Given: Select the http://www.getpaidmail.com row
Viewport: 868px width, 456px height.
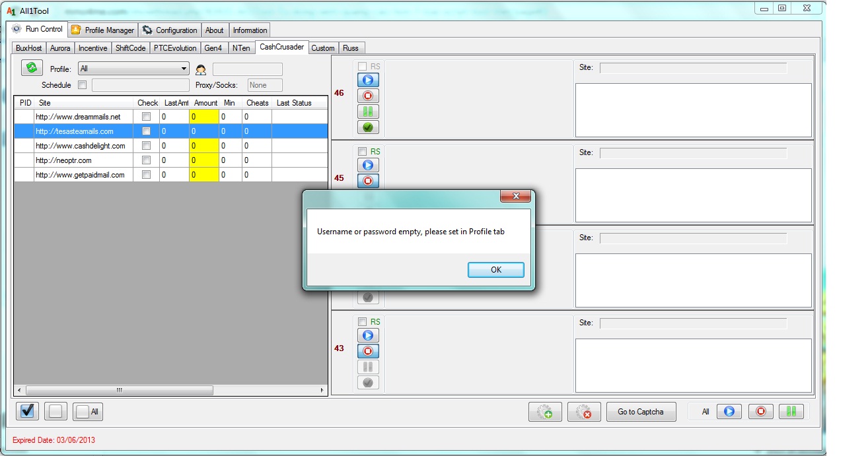Looking at the screenshot, I should [171, 175].
